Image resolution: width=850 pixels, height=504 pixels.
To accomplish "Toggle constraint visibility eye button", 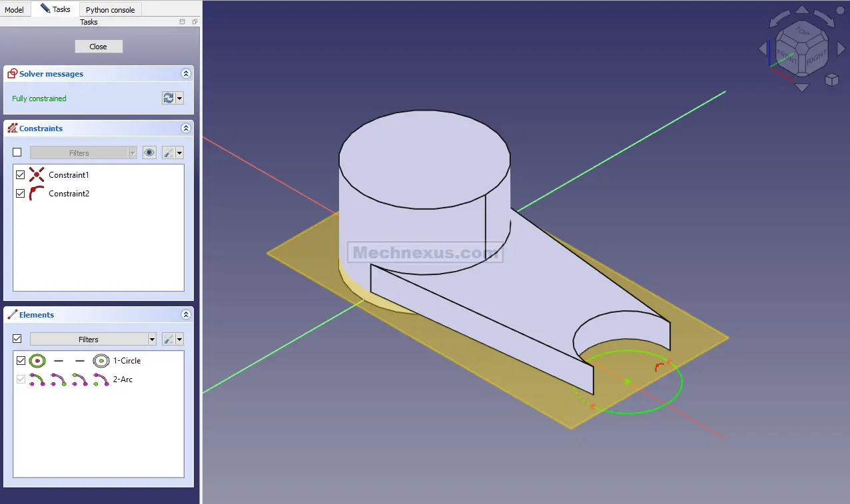I will click(x=149, y=152).
